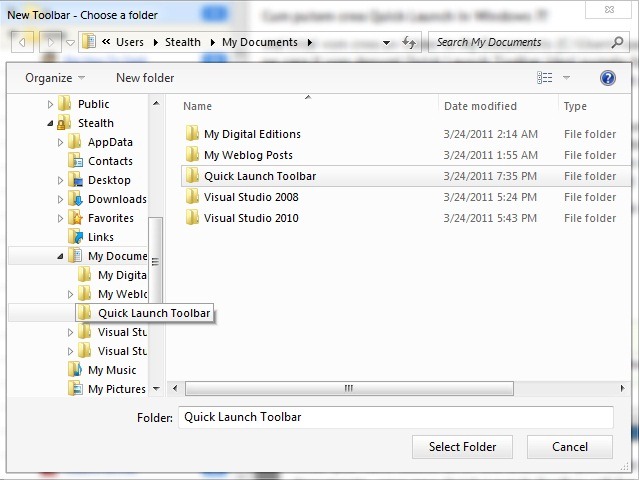
Task: Open Help with the question mark icon
Action: (x=607, y=77)
